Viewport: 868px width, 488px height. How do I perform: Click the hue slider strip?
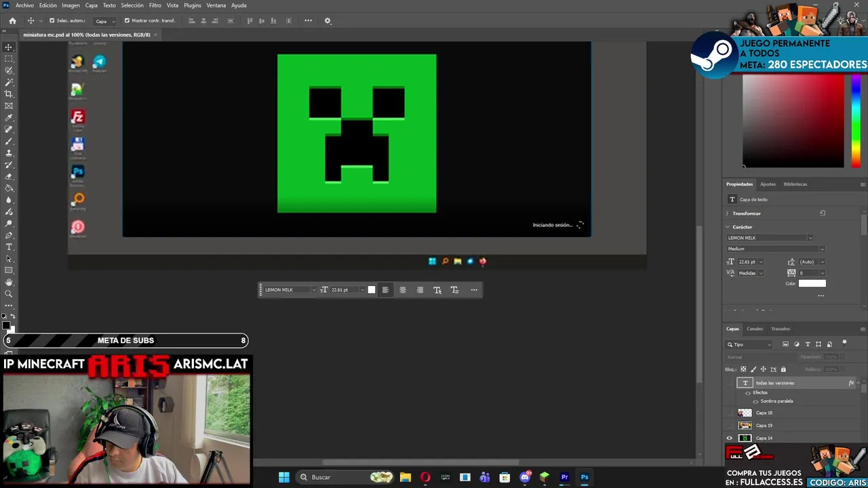tap(856, 121)
